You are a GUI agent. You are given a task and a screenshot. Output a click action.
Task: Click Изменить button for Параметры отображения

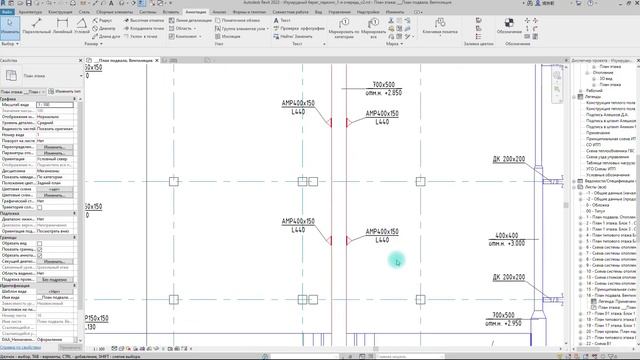point(55,153)
